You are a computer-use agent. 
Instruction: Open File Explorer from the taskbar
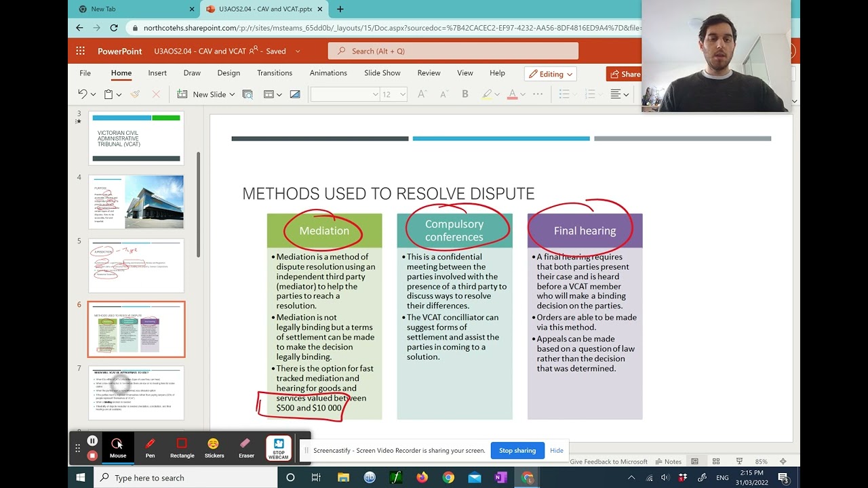(343, 478)
